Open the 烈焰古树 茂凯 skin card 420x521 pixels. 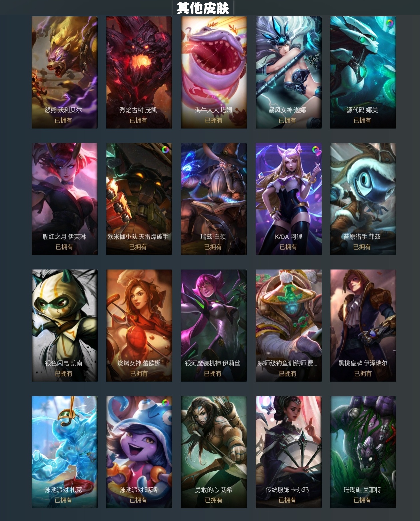pyautogui.click(x=139, y=72)
